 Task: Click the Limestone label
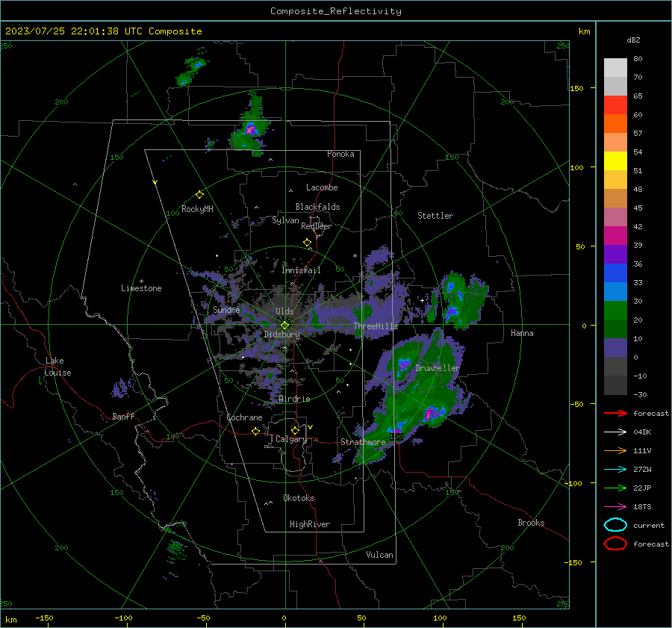click(141, 288)
